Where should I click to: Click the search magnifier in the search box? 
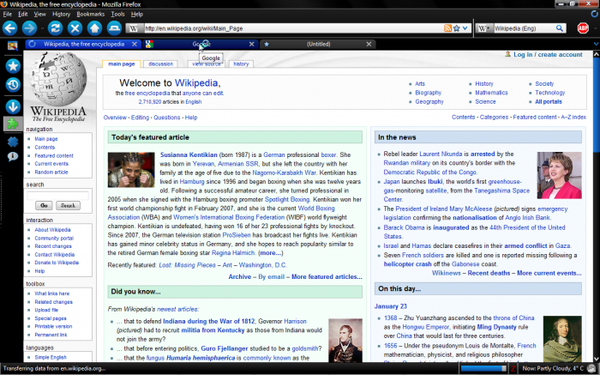click(559, 28)
